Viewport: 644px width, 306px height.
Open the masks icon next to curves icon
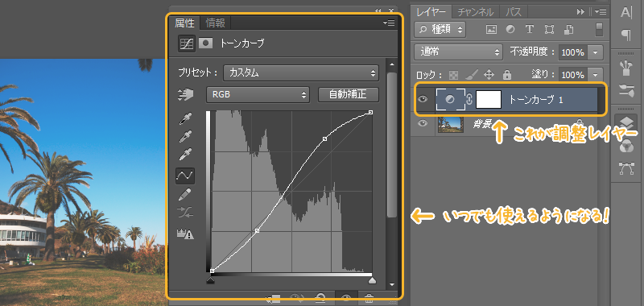(206, 43)
